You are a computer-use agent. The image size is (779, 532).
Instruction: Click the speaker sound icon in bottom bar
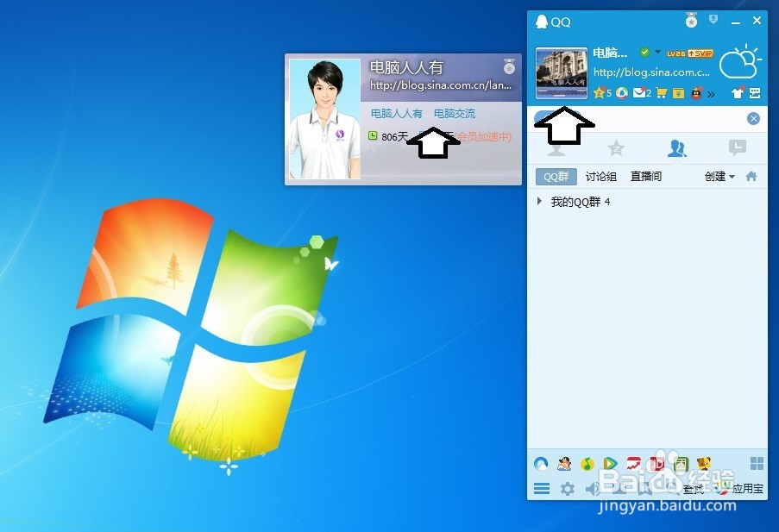point(592,489)
